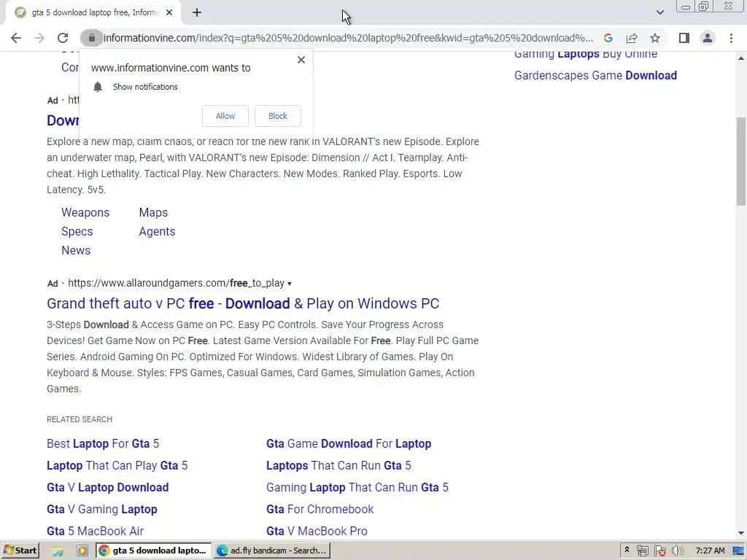This screenshot has width=747, height=560.
Task: Open the Google icon in address bar
Action: click(x=608, y=38)
